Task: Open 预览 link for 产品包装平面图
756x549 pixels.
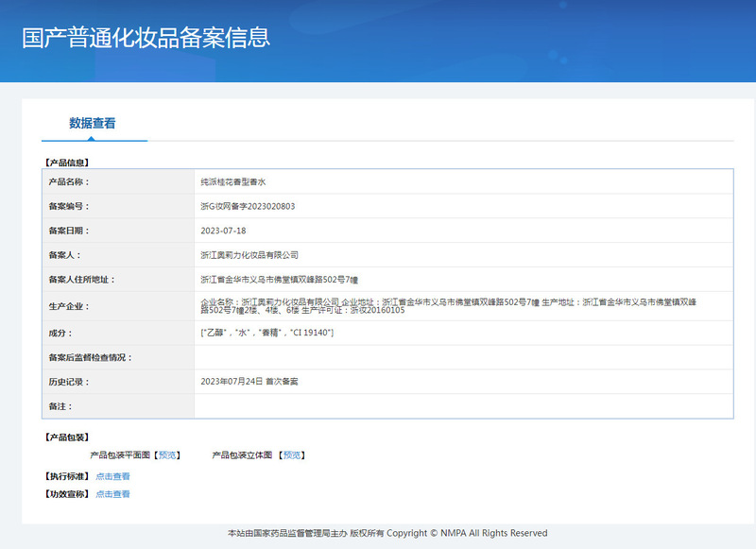Action: 167,455
